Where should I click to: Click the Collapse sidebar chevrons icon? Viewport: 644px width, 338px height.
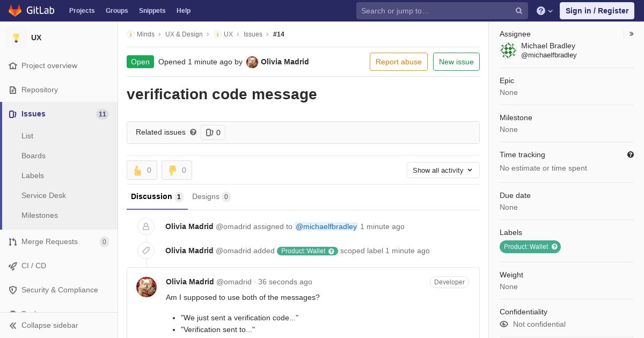pyautogui.click(x=13, y=325)
